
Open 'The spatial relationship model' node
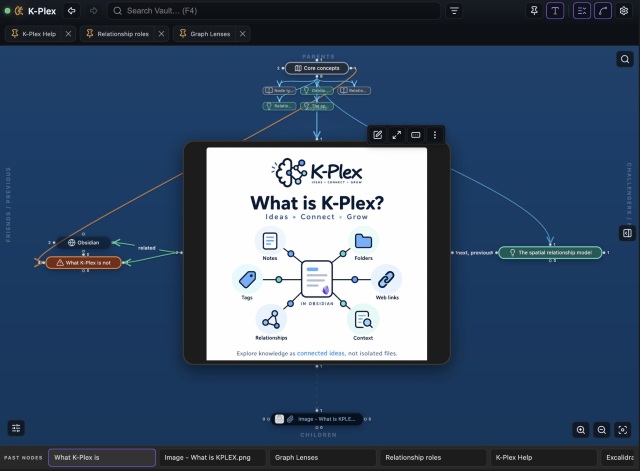point(550,253)
